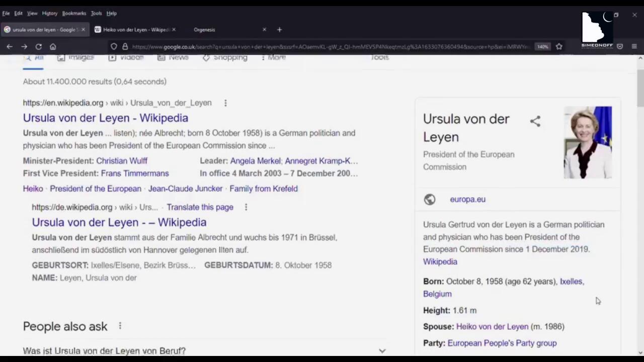Open new tab with plus icon
This screenshot has height=362, width=644.
click(279, 30)
